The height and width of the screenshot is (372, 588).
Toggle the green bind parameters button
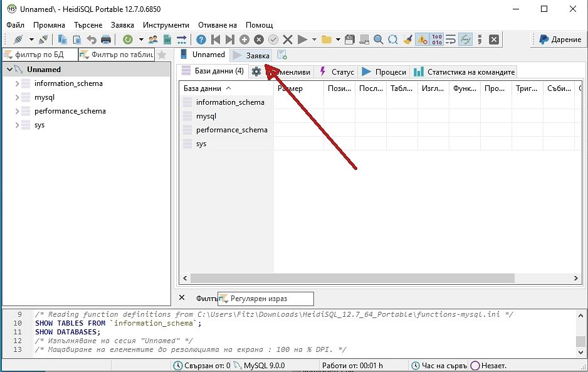[465, 40]
